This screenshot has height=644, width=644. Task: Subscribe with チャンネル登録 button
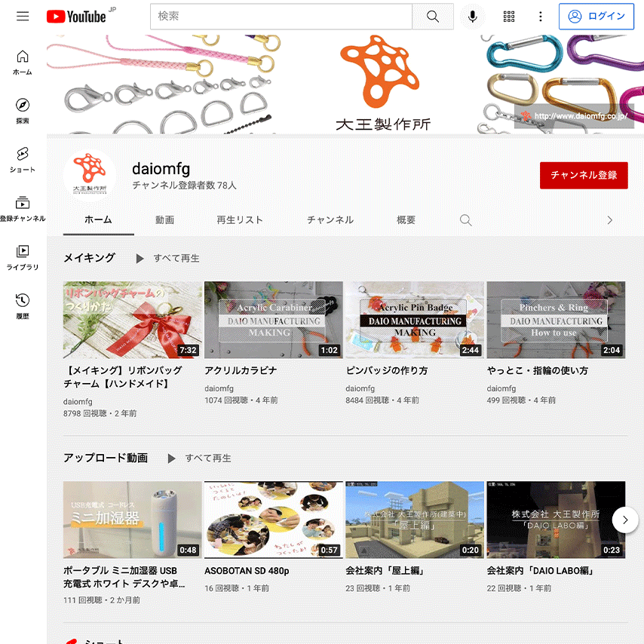(x=584, y=176)
